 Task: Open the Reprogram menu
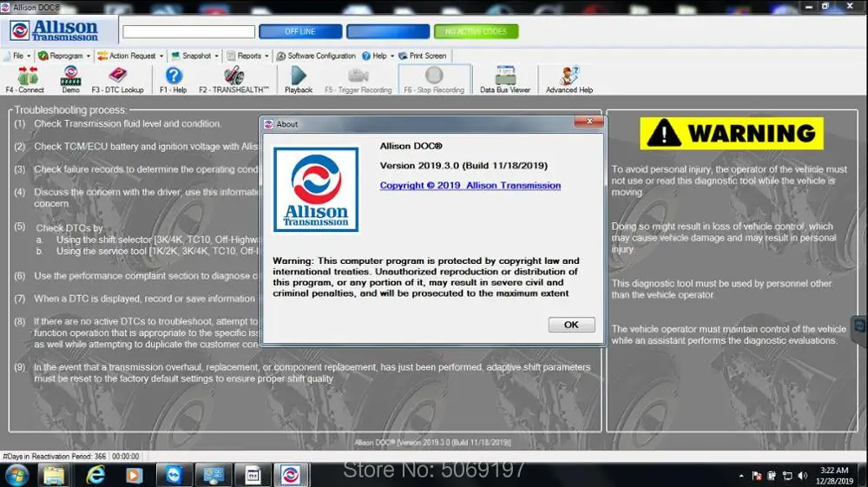pos(65,56)
